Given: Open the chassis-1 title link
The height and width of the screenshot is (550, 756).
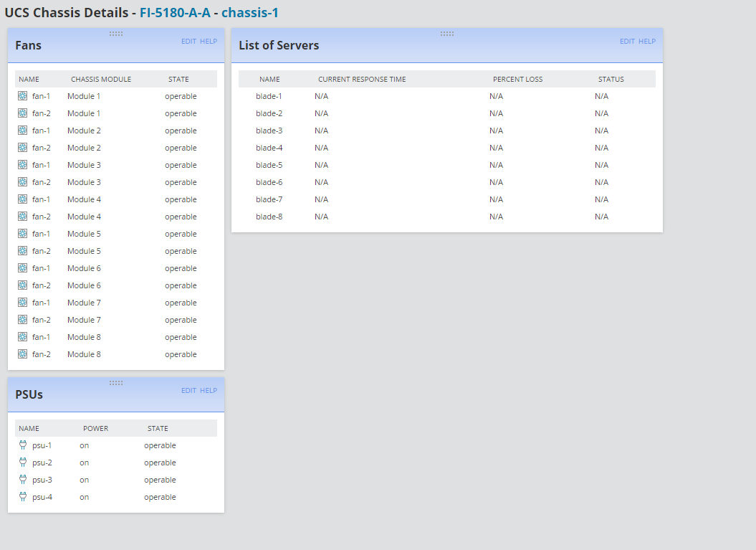Looking at the screenshot, I should click(x=250, y=12).
